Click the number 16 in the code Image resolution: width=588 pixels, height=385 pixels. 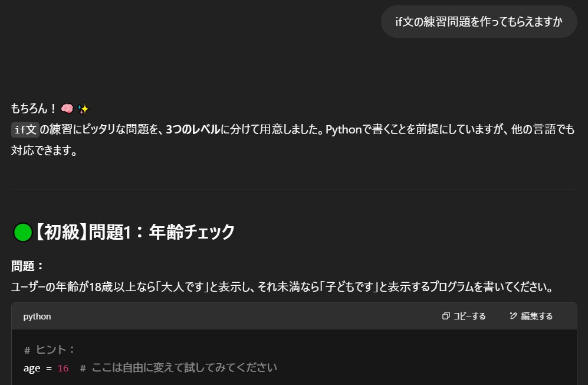pos(63,368)
